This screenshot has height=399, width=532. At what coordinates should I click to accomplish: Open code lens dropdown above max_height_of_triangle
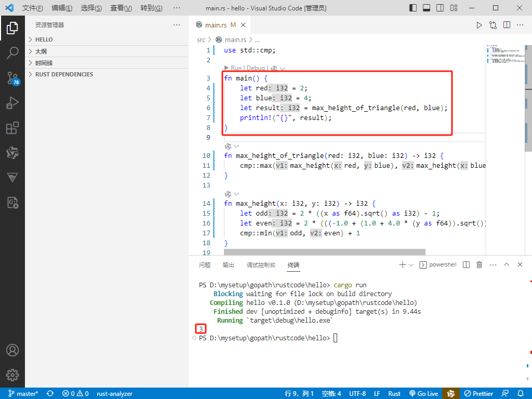coord(236,146)
